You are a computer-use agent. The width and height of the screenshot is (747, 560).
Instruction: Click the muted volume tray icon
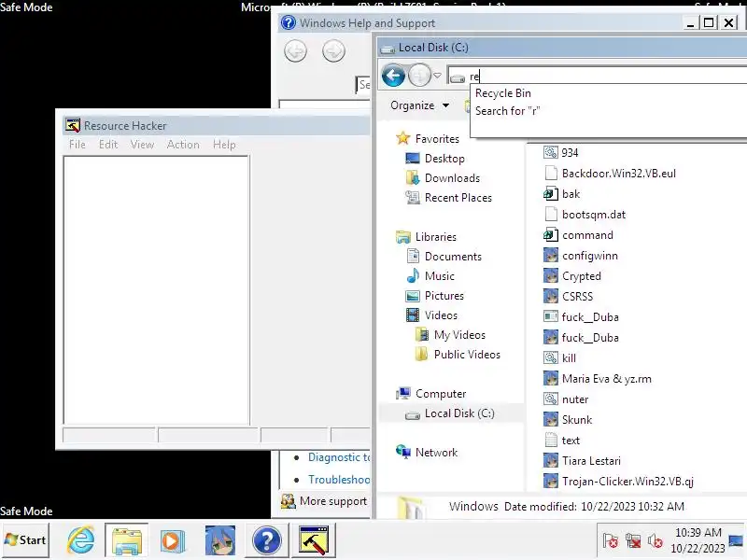pos(655,540)
